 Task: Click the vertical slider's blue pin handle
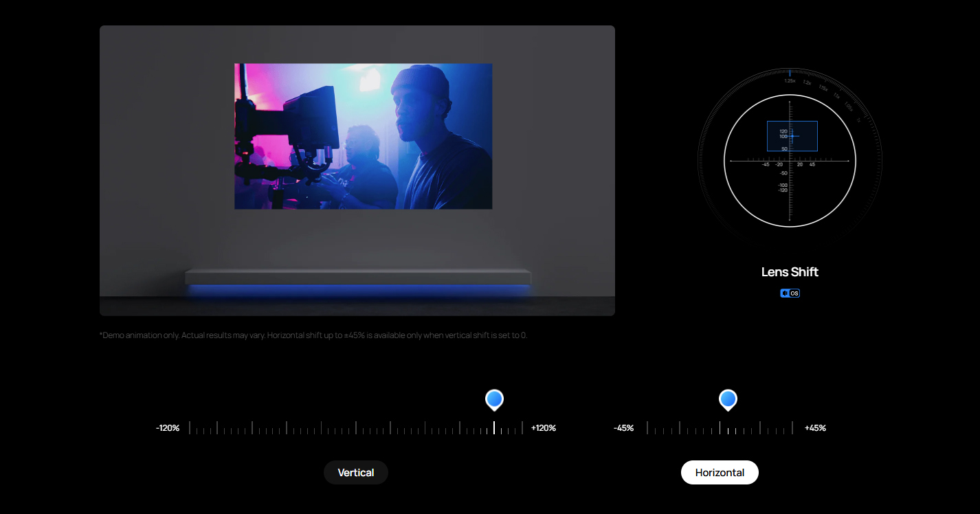[x=494, y=399]
